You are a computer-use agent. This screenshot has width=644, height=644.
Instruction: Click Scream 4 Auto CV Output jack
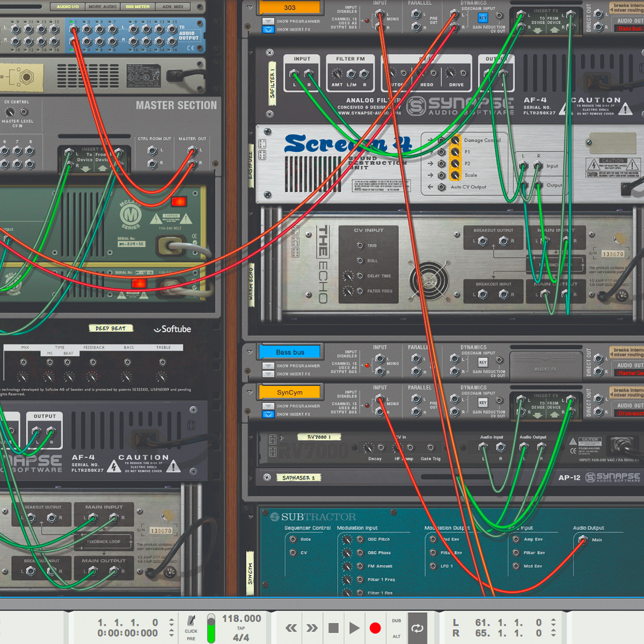[x=441, y=187]
